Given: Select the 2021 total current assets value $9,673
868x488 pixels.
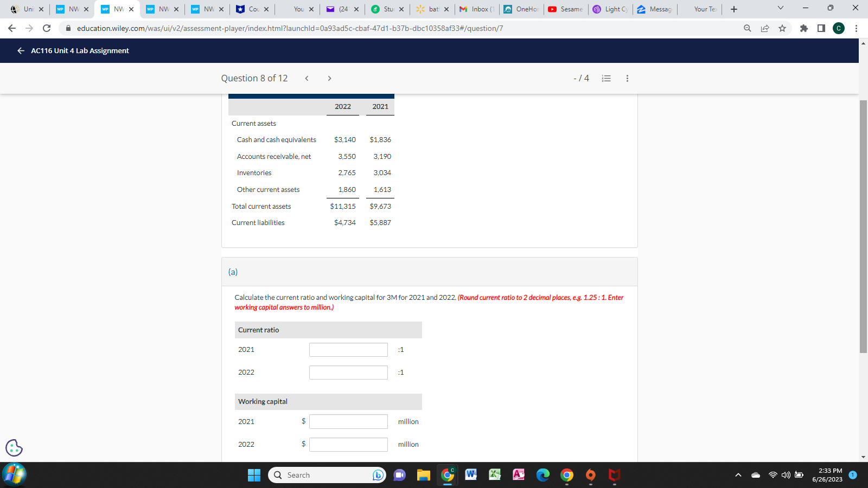Looking at the screenshot, I should pyautogui.click(x=380, y=206).
